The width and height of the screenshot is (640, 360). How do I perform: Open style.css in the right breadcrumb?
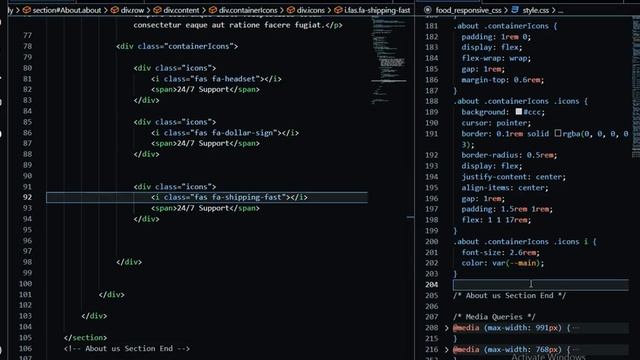point(536,10)
